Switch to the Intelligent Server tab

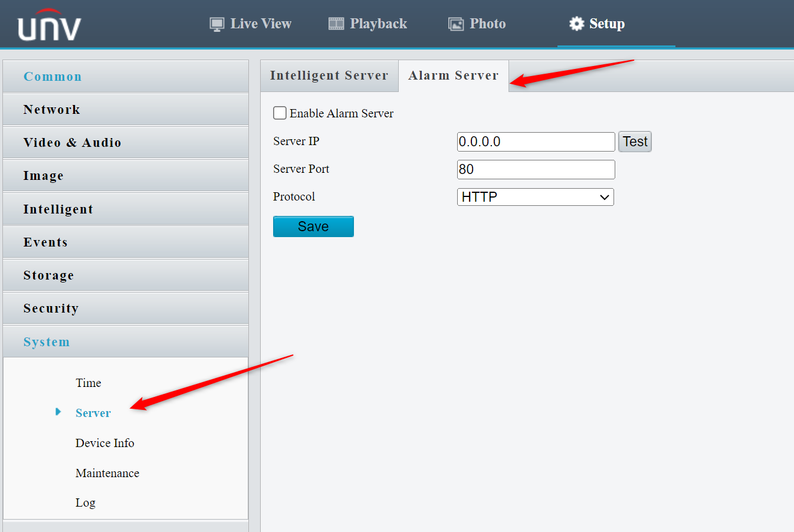click(x=329, y=75)
